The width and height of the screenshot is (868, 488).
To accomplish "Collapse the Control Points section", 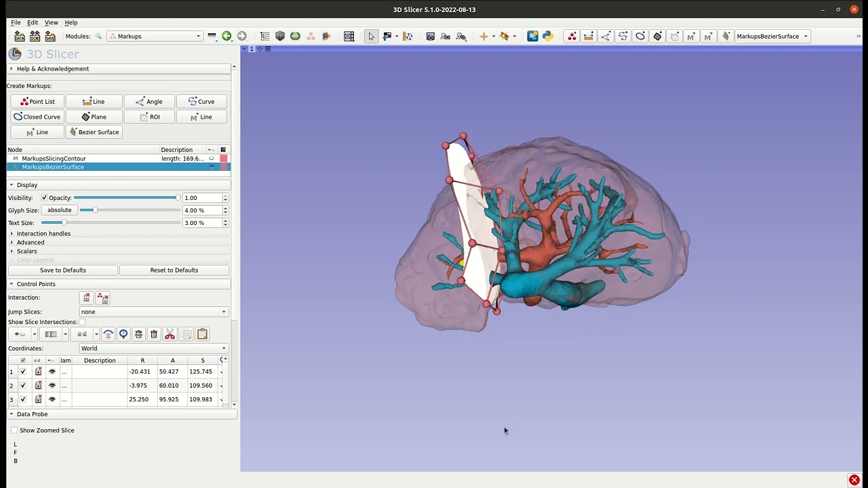I will click(x=119, y=284).
